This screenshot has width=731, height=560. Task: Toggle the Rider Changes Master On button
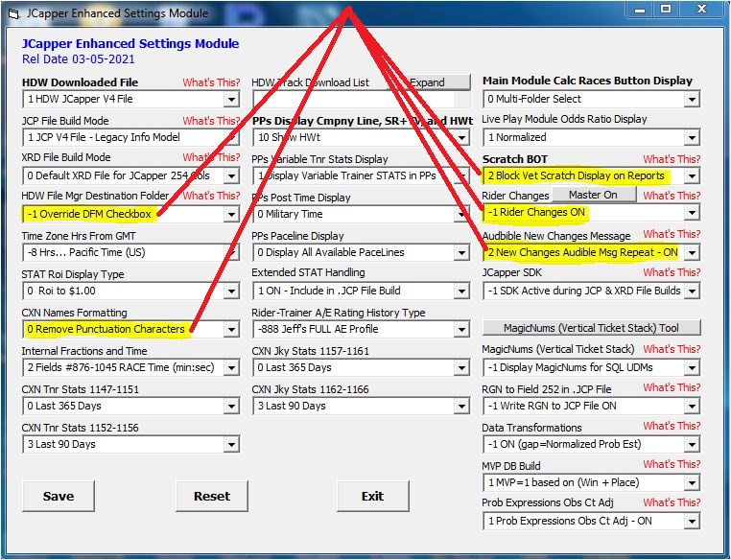point(594,195)
